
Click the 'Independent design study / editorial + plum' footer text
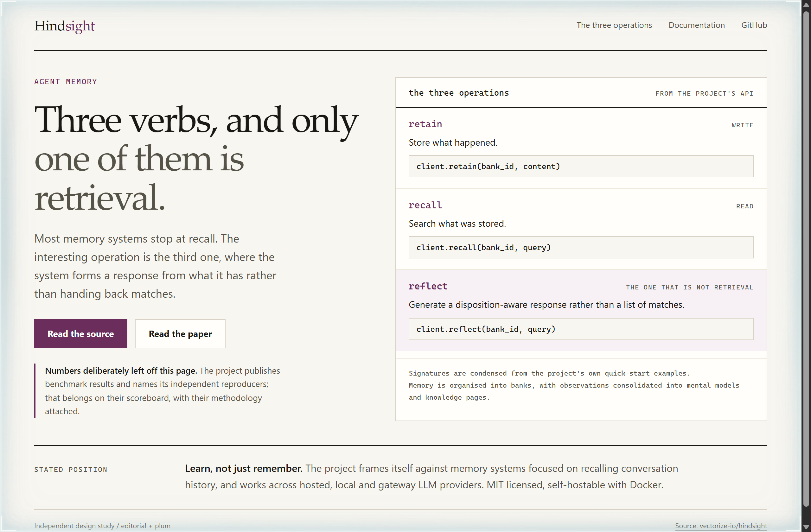(102, 526)
